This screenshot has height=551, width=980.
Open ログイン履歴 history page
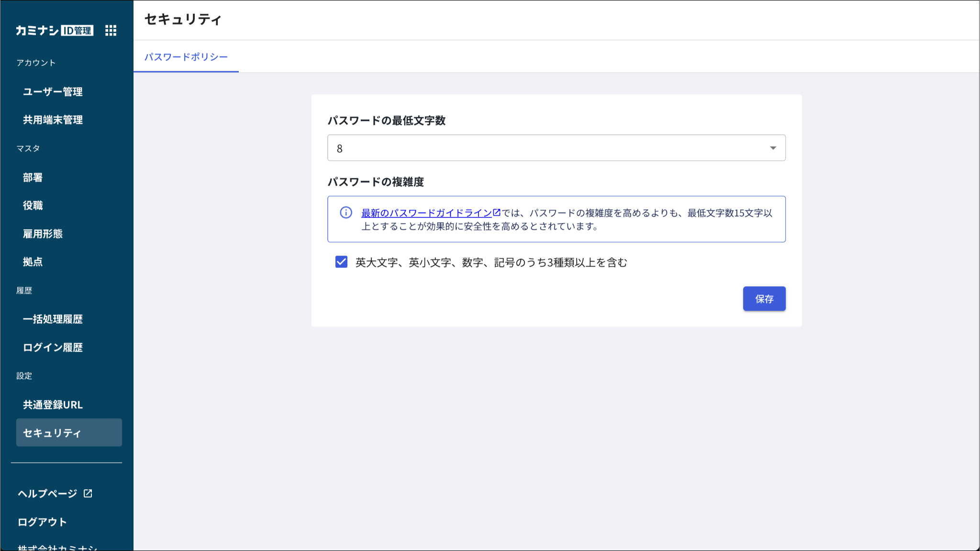click(x=53, y=347)
